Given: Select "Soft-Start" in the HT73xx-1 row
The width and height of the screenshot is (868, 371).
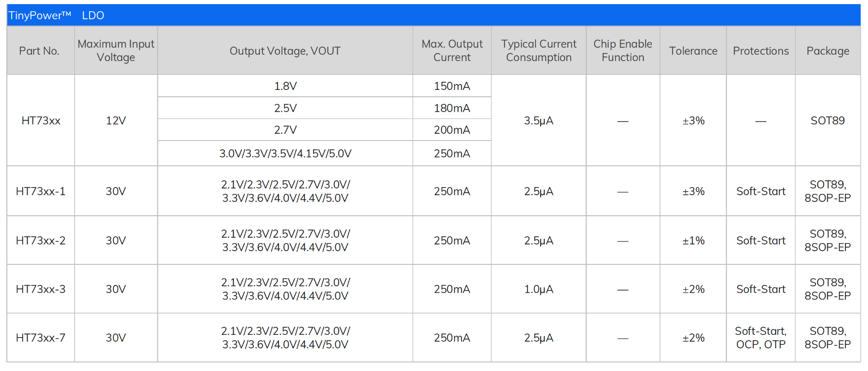Looking at the screenshot, I should [761, 191].
